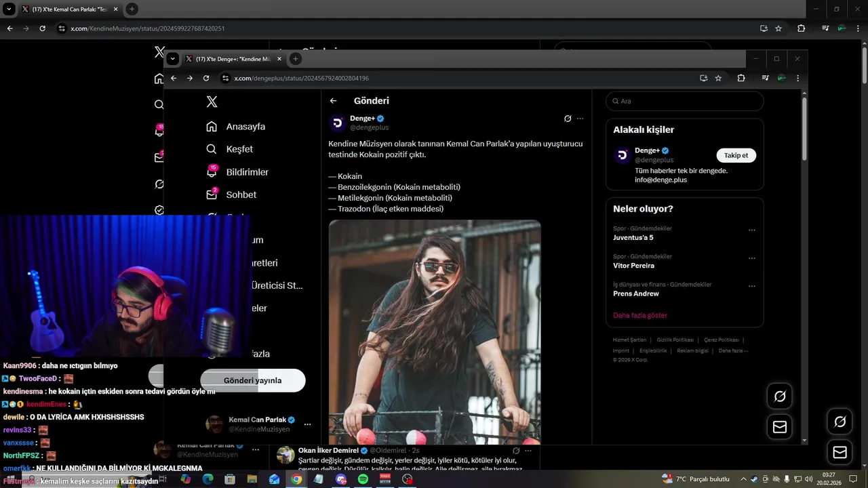Open the Çerez Politikası footer link
The width and height of the screenshot is (868, 488).
tap(722, 340)
